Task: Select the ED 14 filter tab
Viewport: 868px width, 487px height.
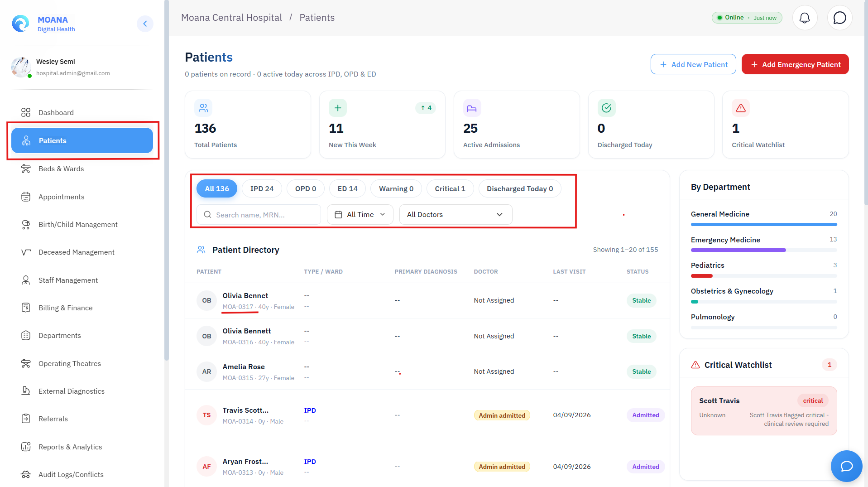Action: coord(347,188)
